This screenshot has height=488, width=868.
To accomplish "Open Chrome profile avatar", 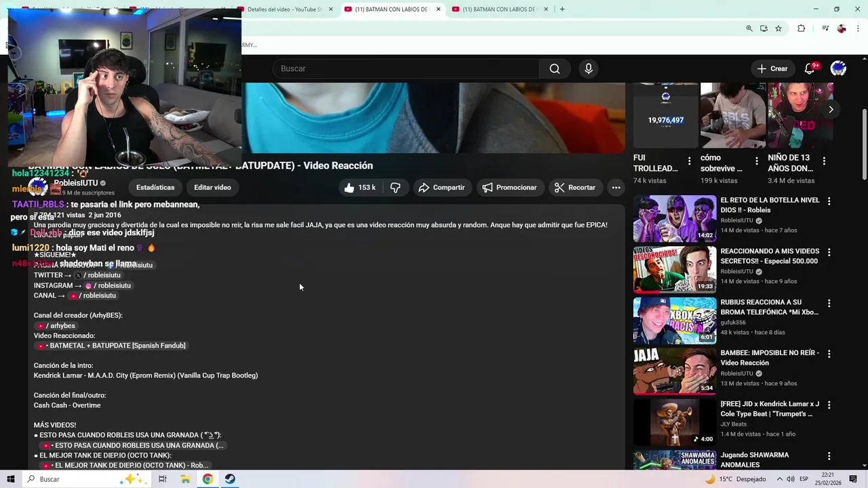I will tap(842, 28).
